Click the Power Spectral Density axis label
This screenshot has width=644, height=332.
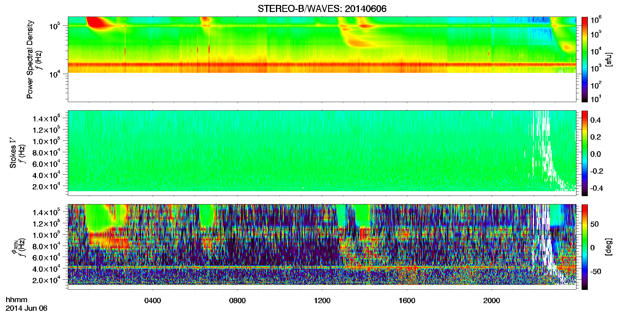pos(30,59)
